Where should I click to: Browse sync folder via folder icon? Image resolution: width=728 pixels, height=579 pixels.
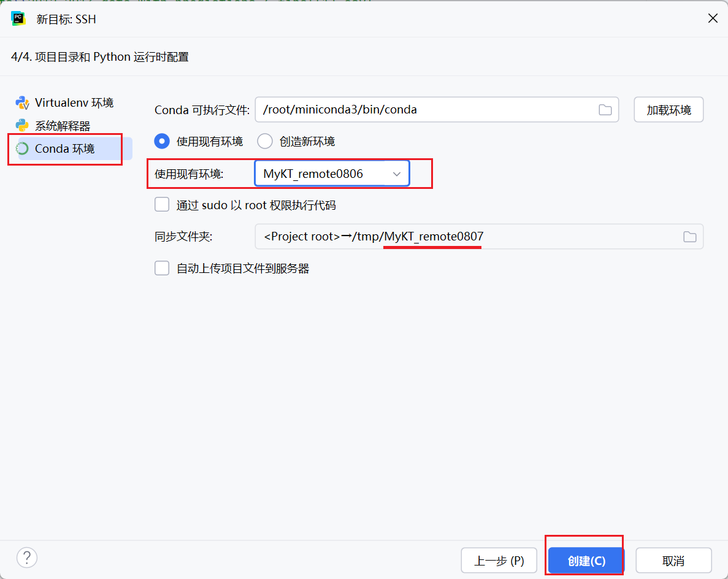click(689, 236)
